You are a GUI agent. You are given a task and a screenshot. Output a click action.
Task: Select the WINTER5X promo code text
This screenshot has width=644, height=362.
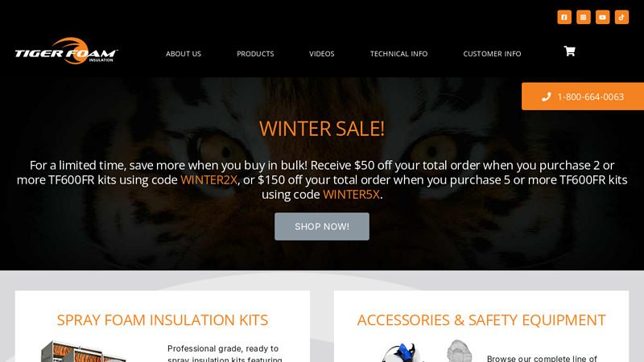[x=351, y=194]
